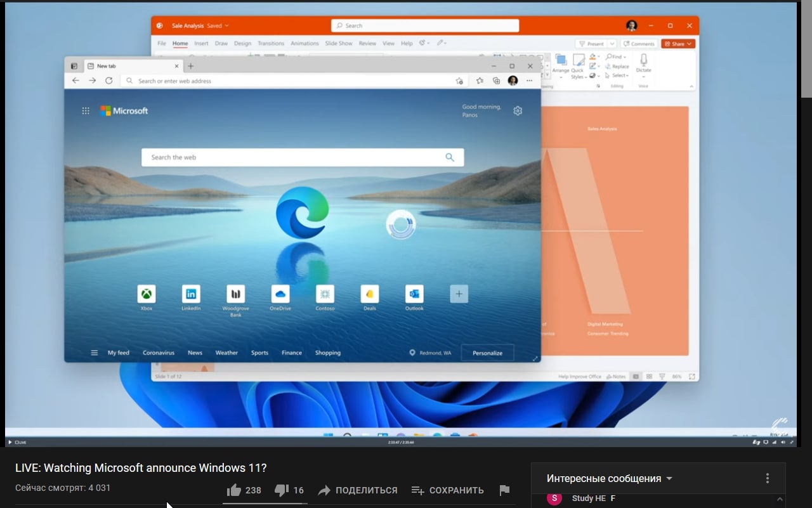Open a new Edge tab with plus
Viewport: 812px width, 508px height.
click(190, 66)
